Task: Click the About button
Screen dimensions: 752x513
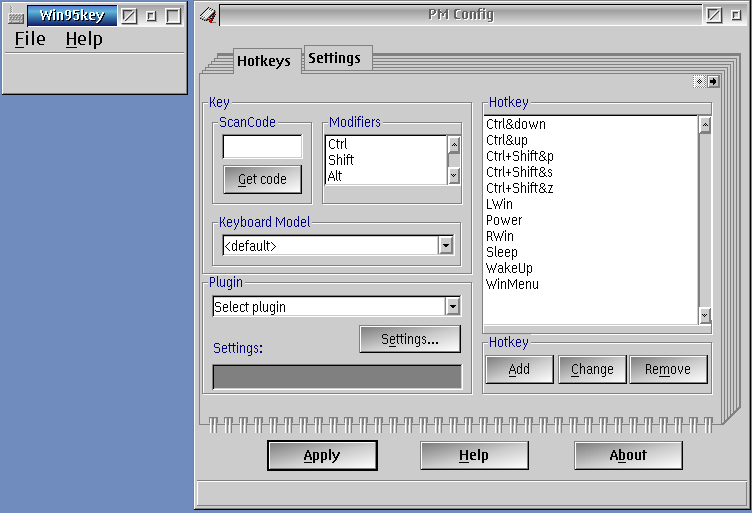Action: 628,455
